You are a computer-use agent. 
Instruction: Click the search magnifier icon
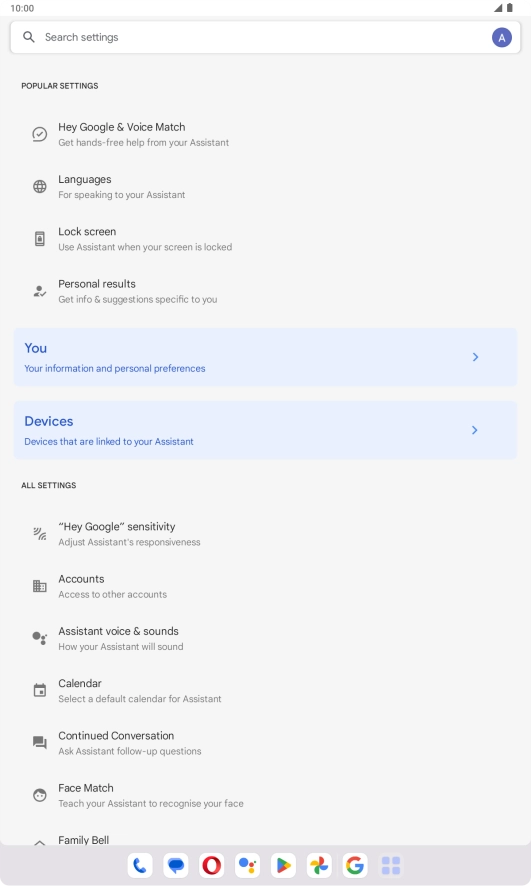[29, 37]
